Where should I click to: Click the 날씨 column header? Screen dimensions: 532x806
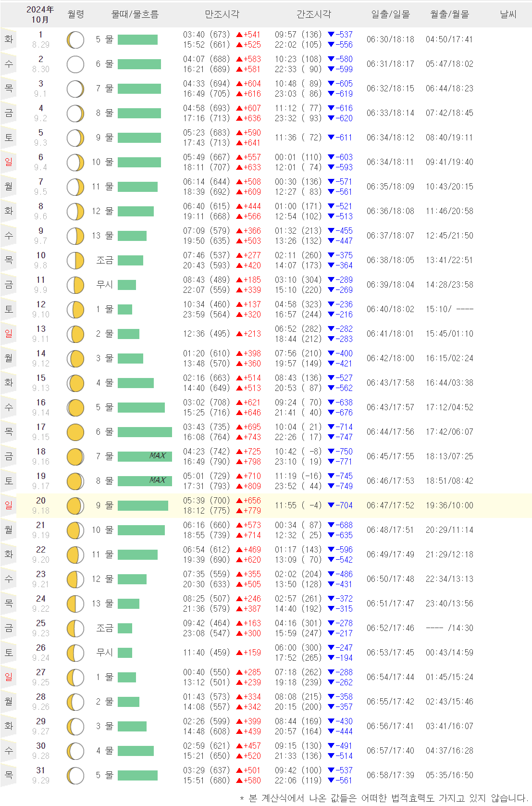click(508, 14)
